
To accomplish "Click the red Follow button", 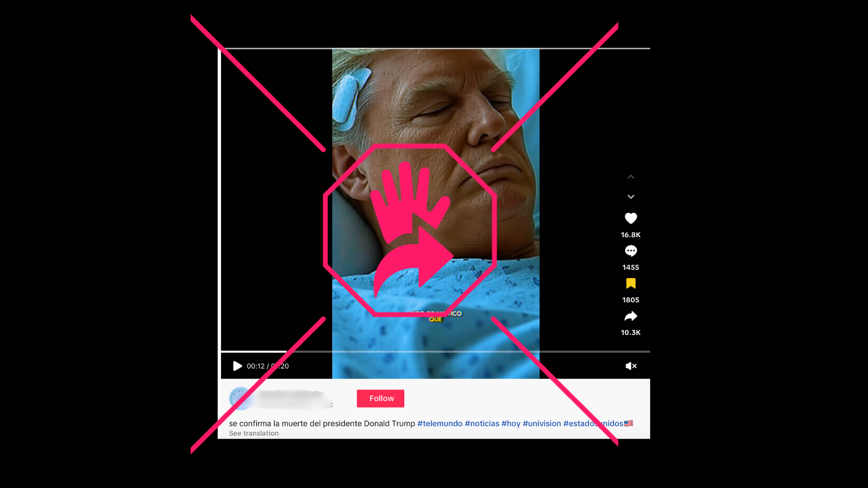I will pos(380,399).
